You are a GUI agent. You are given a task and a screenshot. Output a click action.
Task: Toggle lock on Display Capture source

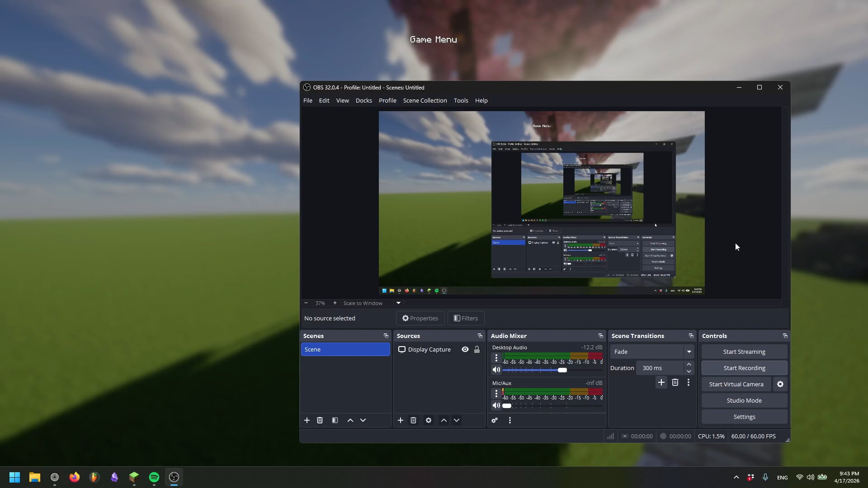[477, 349]
